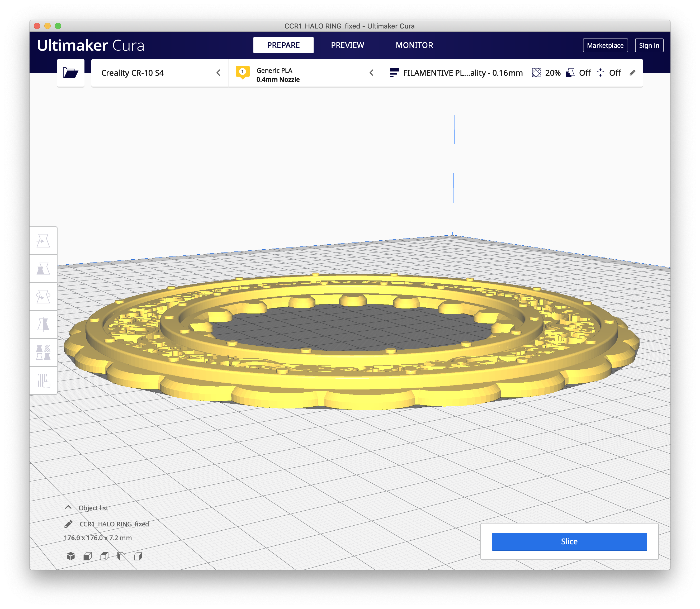Open the Marketplace
Viewport: 700px width, 609px height.
coord(605,45)
